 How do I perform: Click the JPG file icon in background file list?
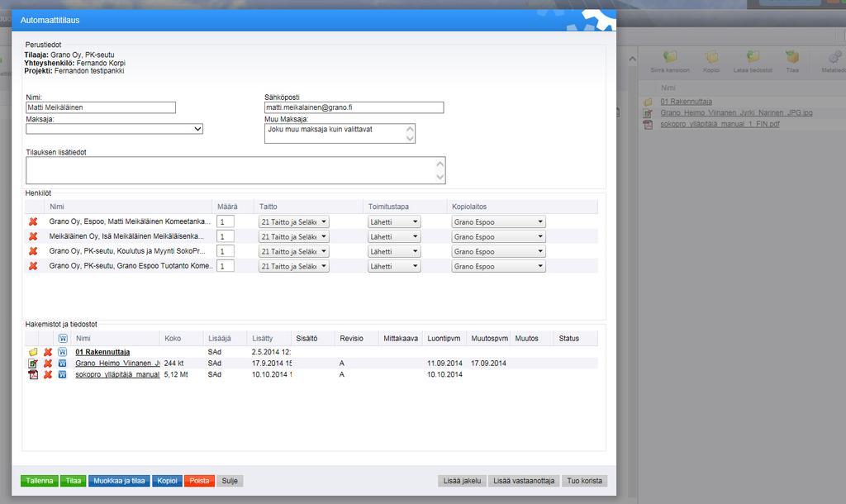point(648,112)
